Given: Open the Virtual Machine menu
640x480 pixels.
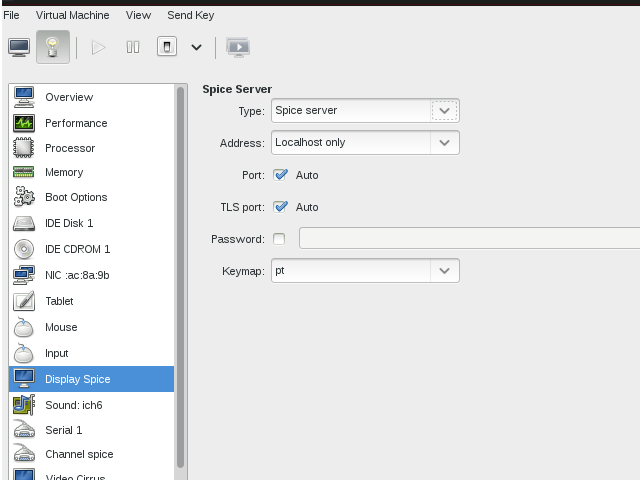Looking at the screenshot, I should (x=72, y=15).
